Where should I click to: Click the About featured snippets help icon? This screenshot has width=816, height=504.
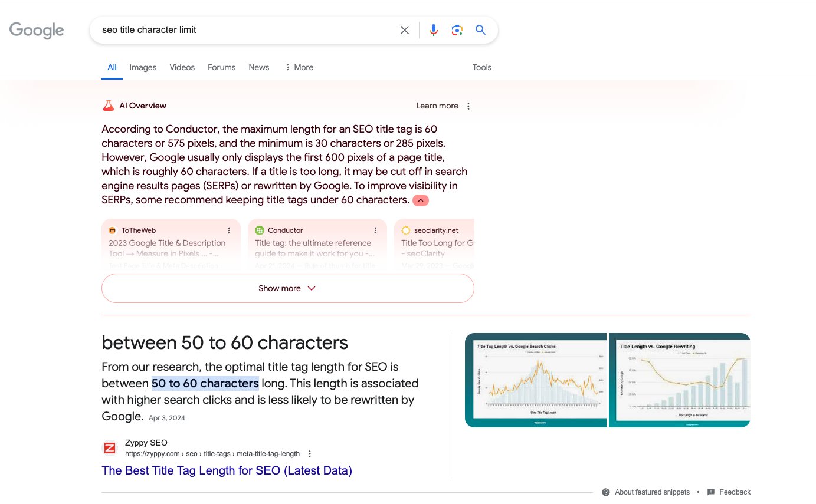point(607,492)
